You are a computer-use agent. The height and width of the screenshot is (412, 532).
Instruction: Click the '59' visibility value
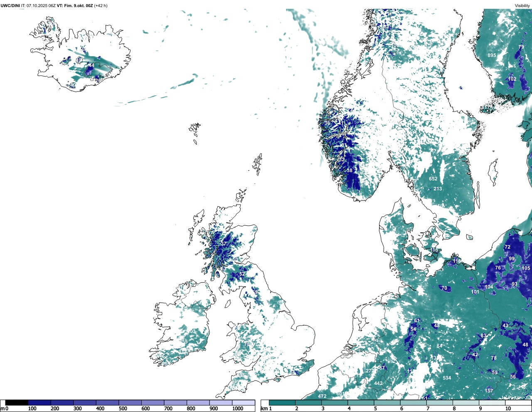point(495,373)
